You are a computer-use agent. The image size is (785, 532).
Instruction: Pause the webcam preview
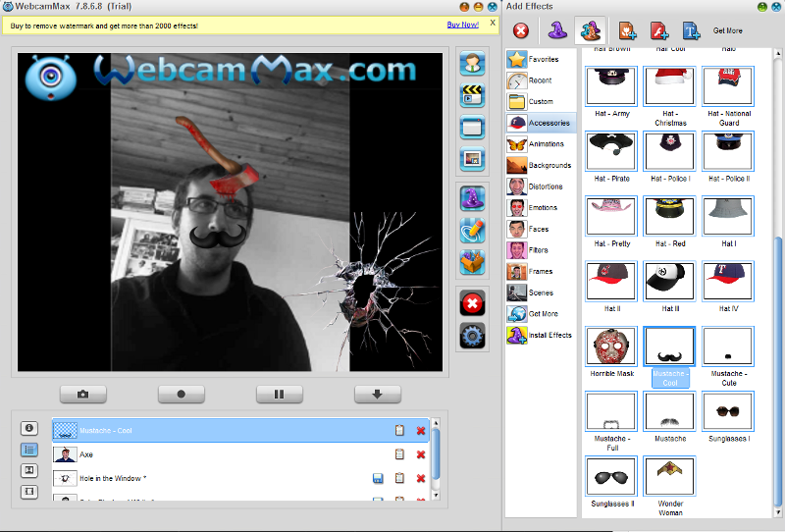click(280, 395)
